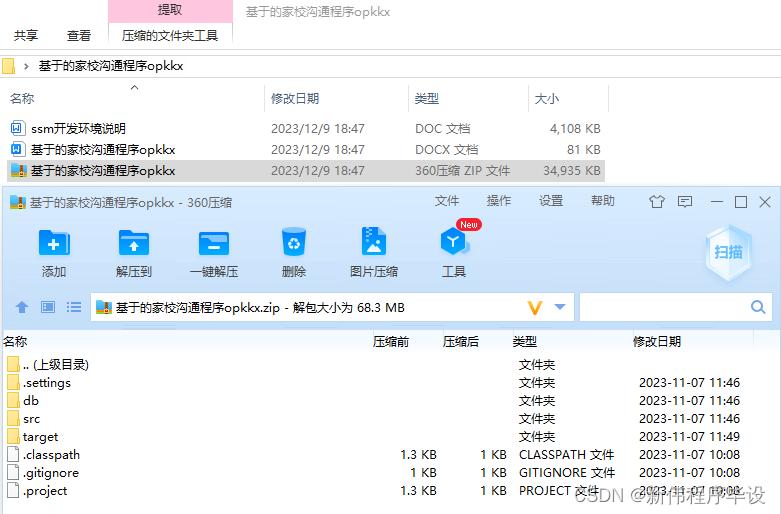This screenshot has width=781, height=514.
Task: Click the .project file icon
Action: (x=13, y=490)
